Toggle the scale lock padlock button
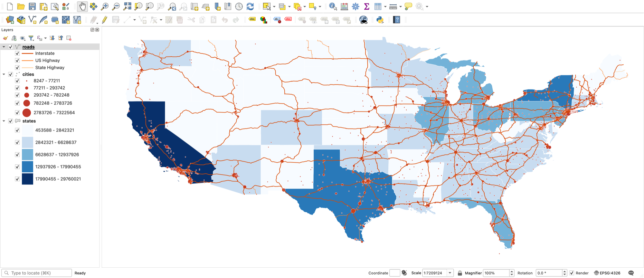The image size is (644, 278). coord(460,273)
